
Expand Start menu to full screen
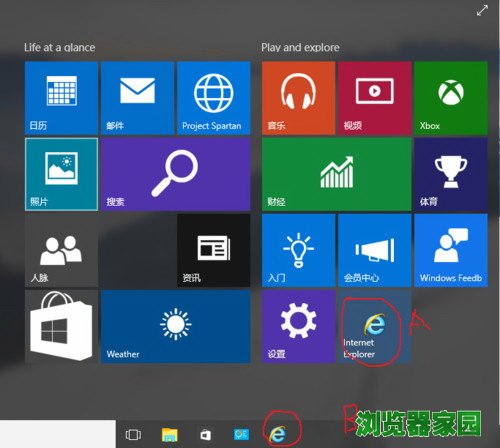[482, 11]
